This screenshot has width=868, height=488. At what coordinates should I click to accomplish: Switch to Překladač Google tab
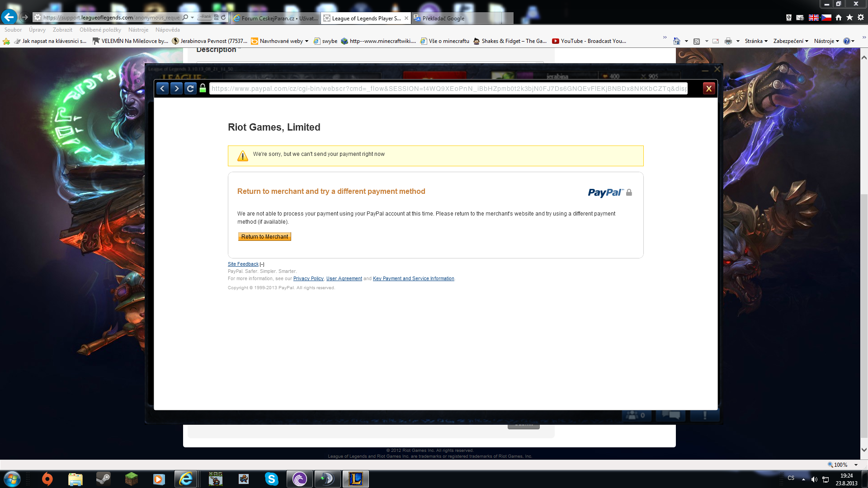click(443, 19)
